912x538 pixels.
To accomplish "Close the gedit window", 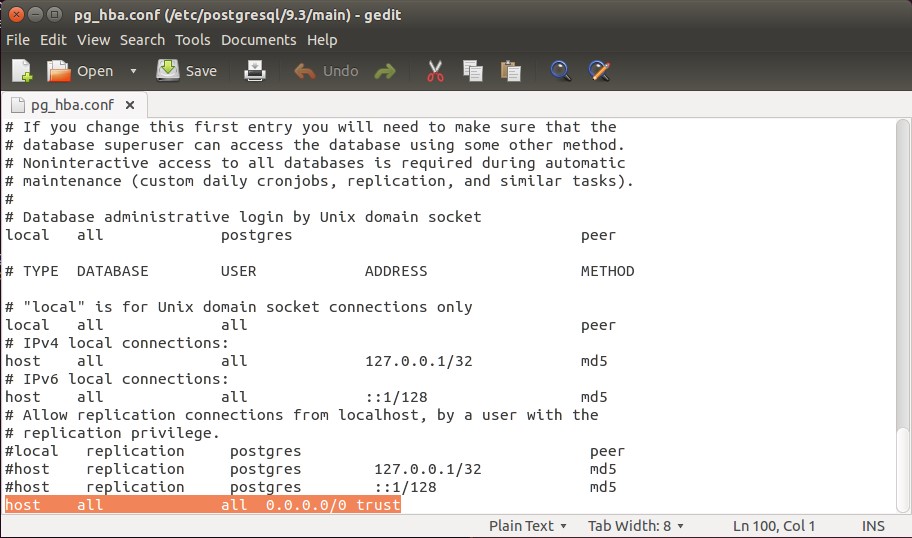I will 16,15.
